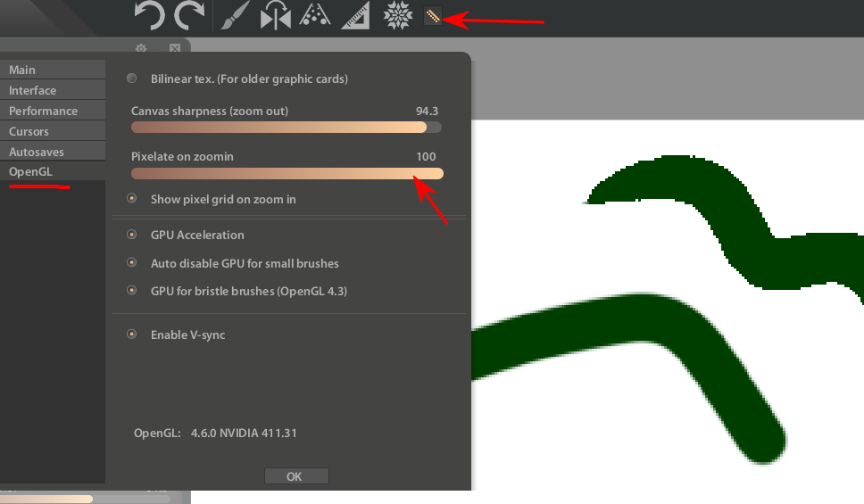Turn off Enable V-sync option
The height and width of the screenshot is (504, 864).
(x=132, y=335)
